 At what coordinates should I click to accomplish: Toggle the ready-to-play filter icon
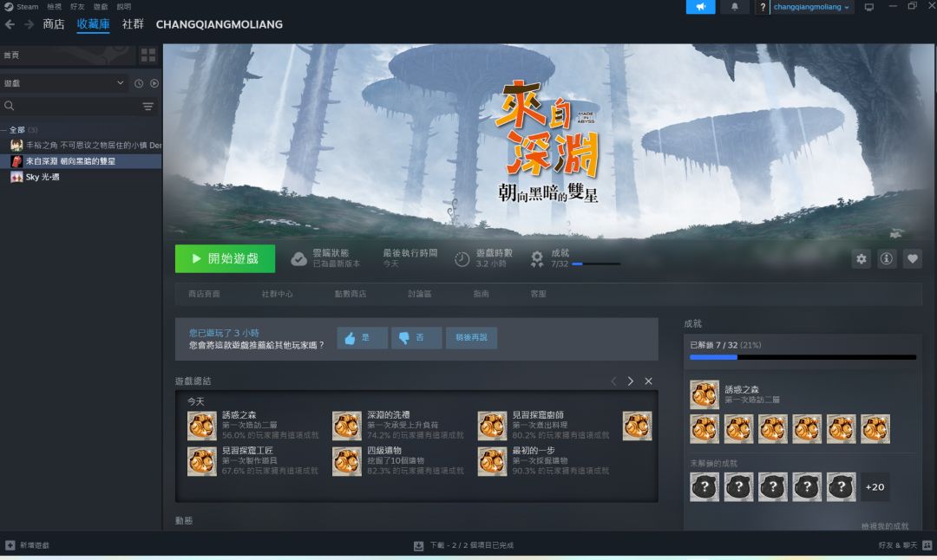[x=154, y=83]
